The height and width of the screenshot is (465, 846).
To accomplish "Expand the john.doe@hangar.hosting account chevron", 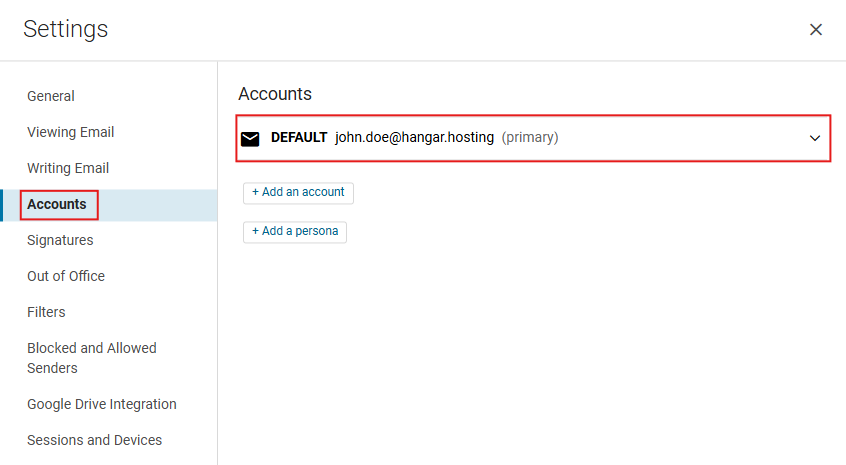I will [x=815, y=138].
